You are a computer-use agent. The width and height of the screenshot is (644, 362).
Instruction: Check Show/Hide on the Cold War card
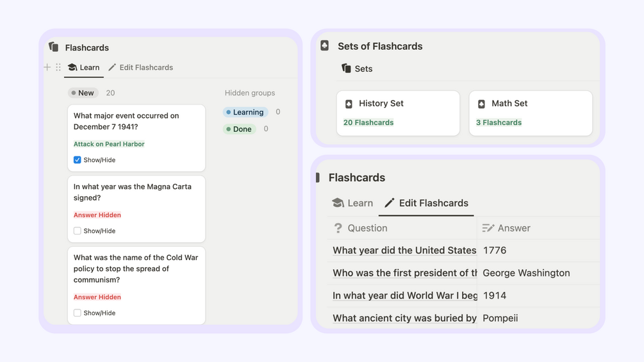click(78, 313)
